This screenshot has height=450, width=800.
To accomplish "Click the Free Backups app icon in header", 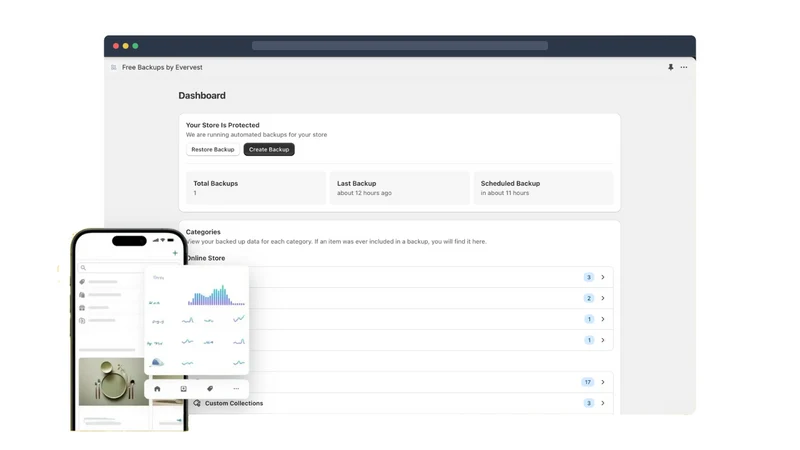I will point(114,67).
